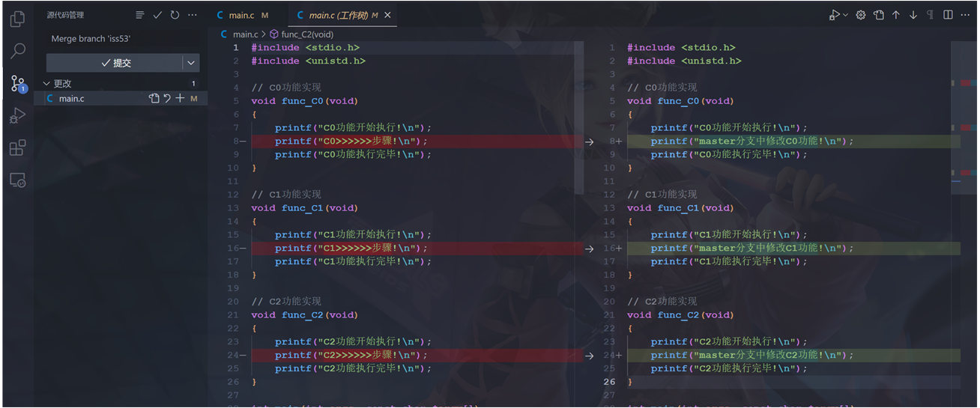Open the Search view in activity bar
The width and height of the screenshot is (980, 408).
[17, 51]
